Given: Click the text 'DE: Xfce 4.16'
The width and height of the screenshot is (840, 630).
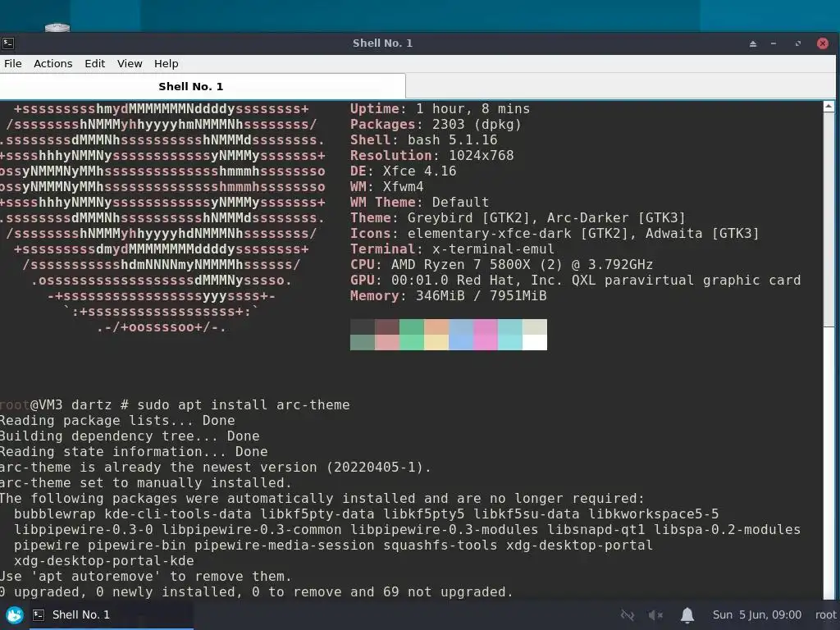Looking at the screenshot, I should pos(404,171).
